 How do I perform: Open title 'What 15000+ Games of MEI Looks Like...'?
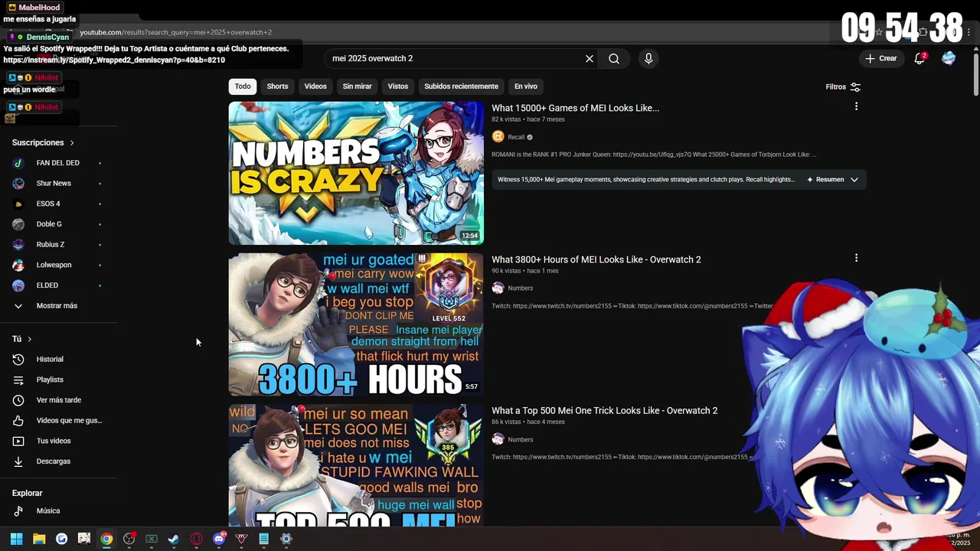575,108
